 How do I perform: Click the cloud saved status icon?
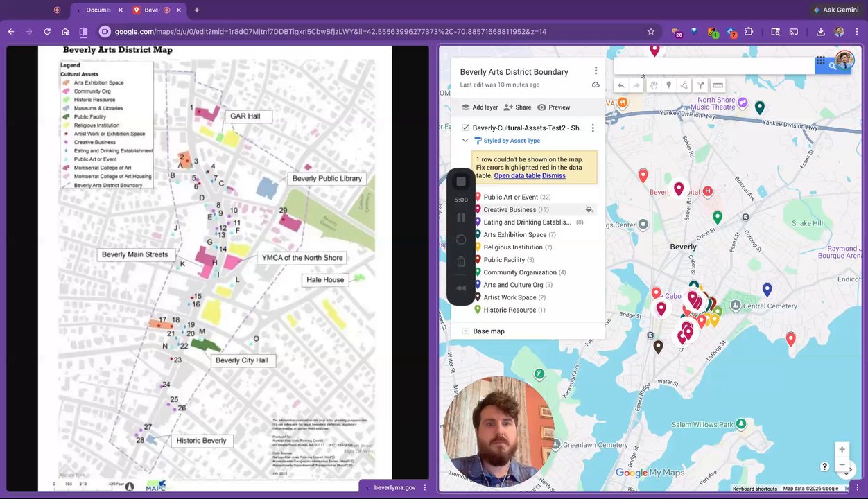[x=596, y=85]
